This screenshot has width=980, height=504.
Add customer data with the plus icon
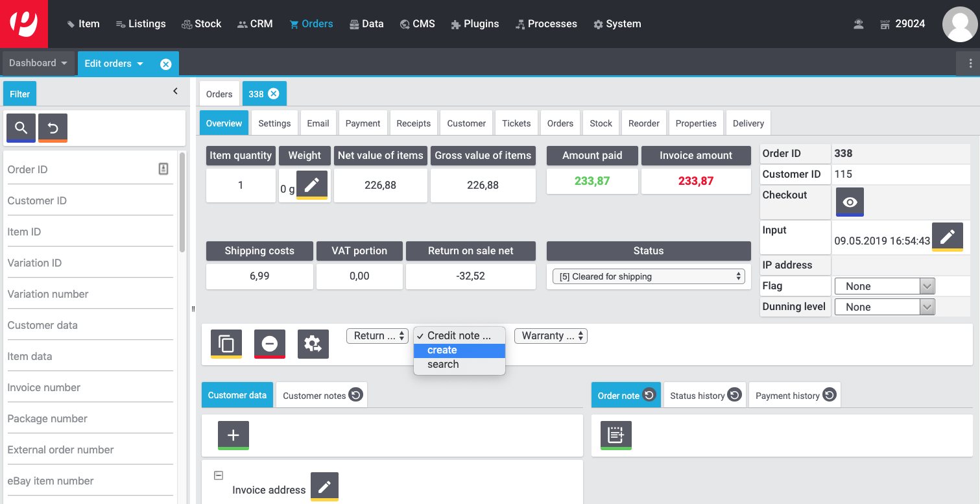233,435
